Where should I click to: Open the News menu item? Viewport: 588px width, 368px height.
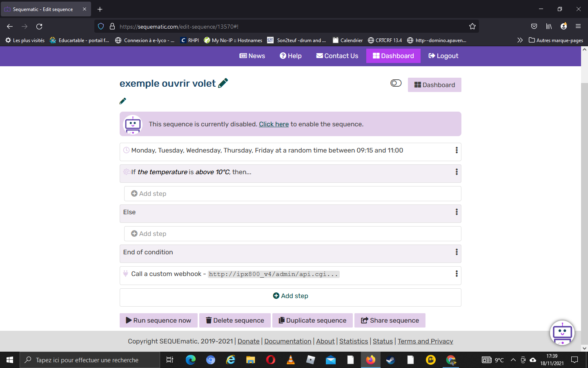(252, 56)
